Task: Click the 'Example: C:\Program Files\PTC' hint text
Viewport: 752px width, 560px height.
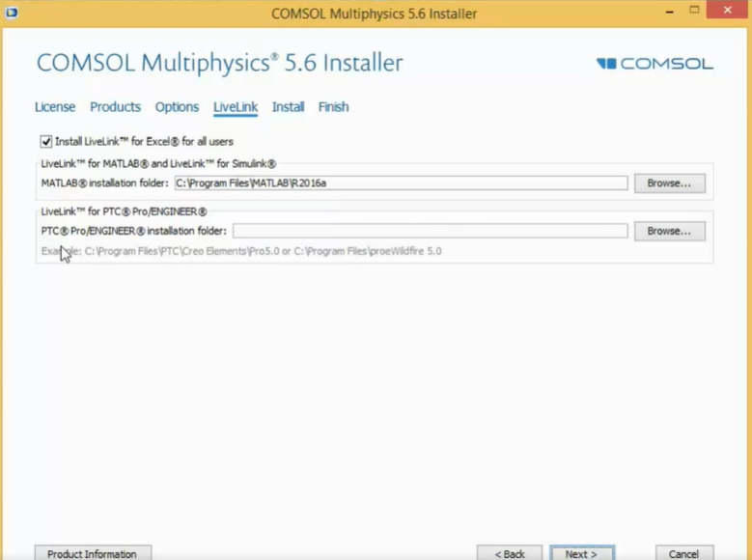Action: pos(241,251)
